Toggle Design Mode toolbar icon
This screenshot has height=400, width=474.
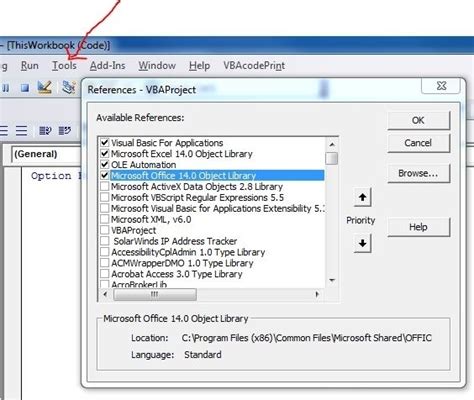44,87
